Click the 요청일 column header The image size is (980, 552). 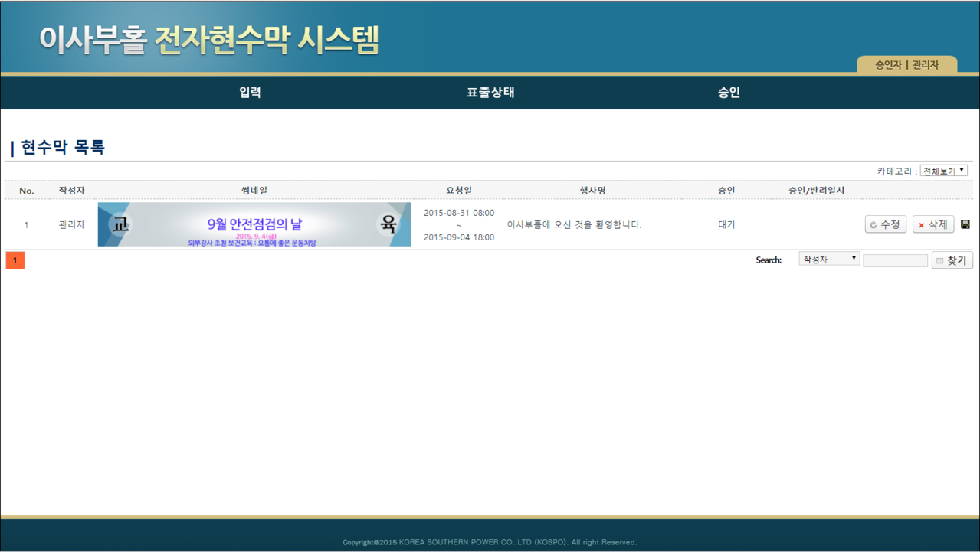point(459,190)
